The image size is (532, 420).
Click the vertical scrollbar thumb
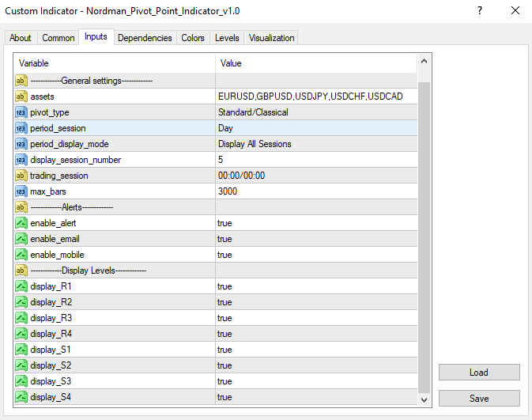click(x=424, y=237)
